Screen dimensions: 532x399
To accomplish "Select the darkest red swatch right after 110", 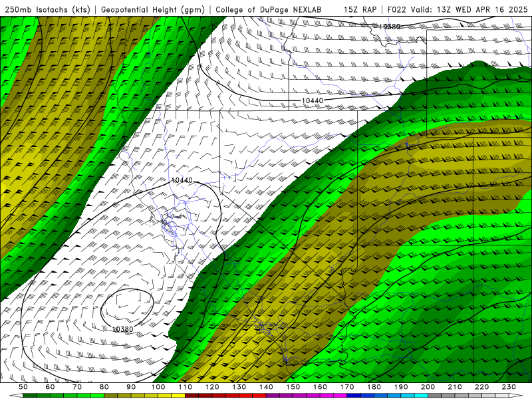I will (x=192, y=396).
